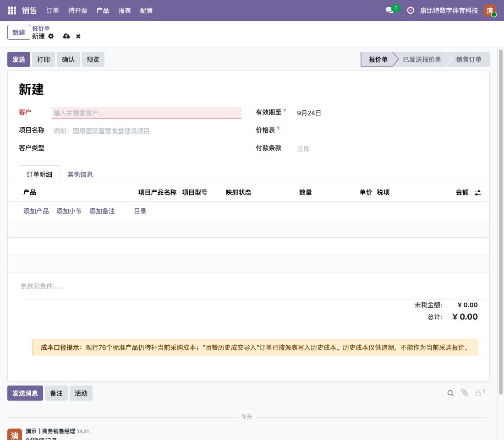Click the 总计 amount ¥ 0.00
504x440 pixels.
click(x=465, y=317)
